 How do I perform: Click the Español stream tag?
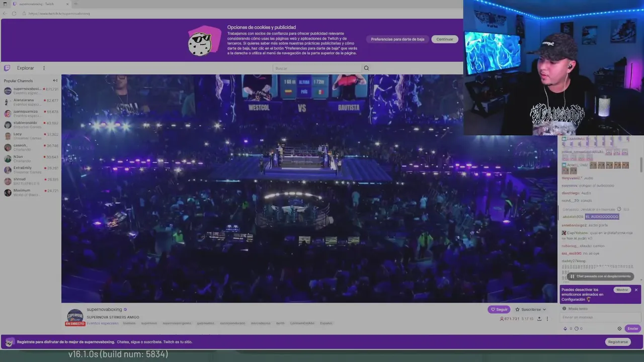326,323
